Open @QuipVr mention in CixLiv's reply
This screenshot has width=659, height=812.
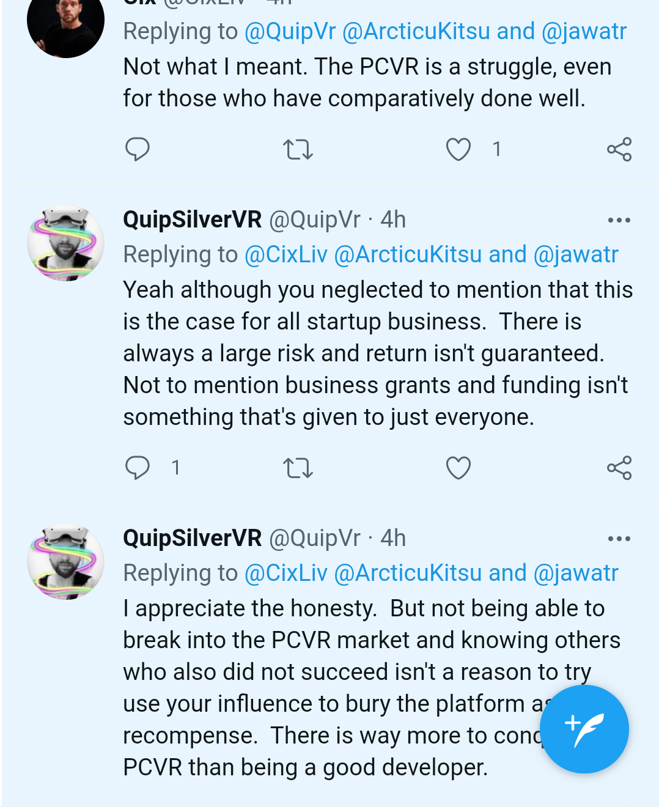pos(290,31)
